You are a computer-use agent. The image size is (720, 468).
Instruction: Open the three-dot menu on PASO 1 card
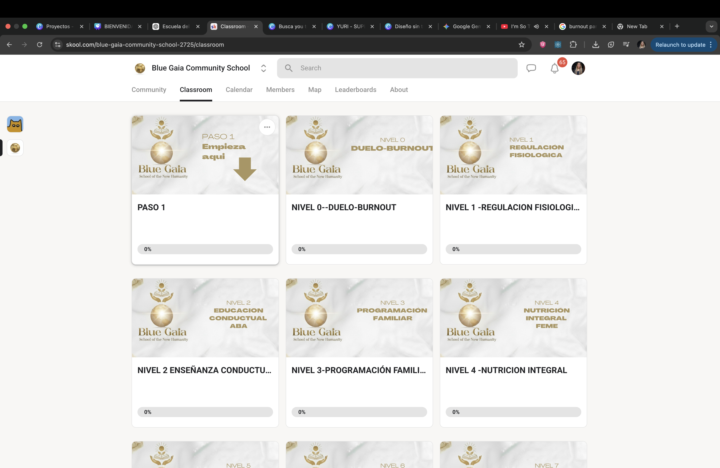(x=267, y=127)
